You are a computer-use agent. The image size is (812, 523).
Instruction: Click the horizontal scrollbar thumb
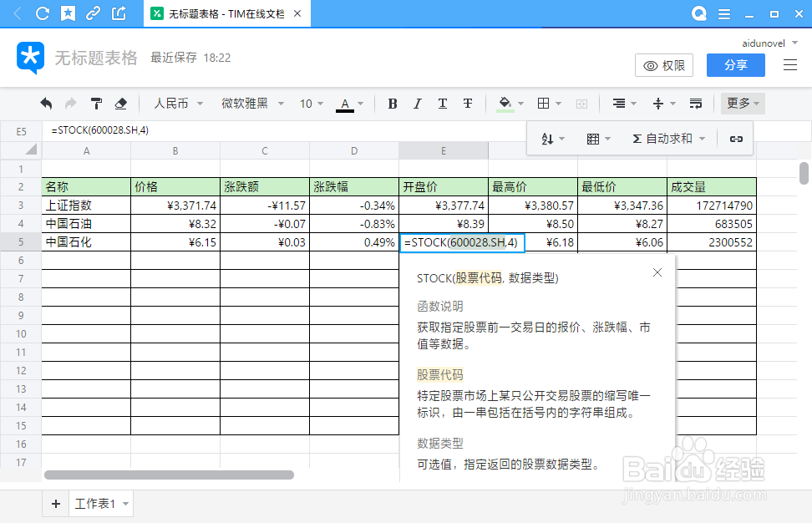coord(169,475)
